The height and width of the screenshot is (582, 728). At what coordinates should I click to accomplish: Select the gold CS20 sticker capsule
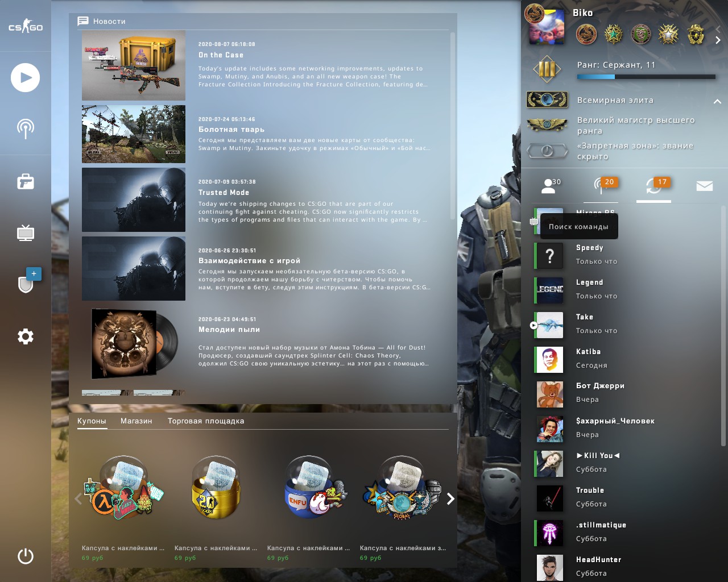point(216,488)
